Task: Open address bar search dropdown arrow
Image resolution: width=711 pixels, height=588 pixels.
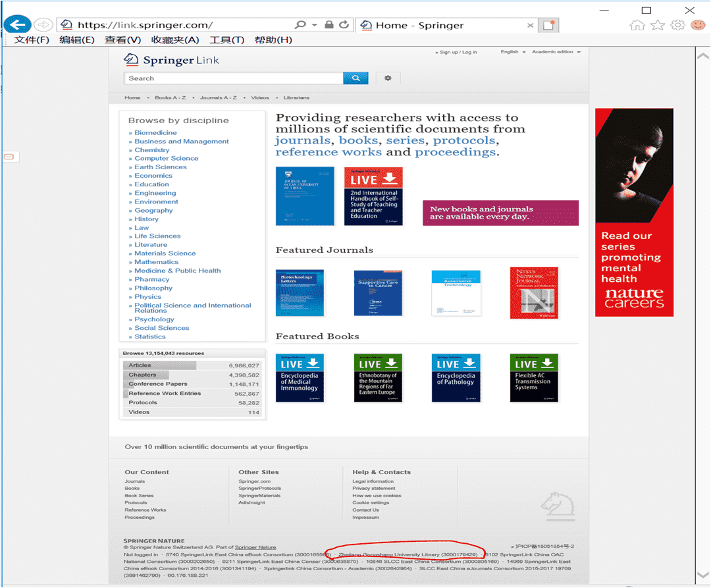Action: [315, 25]
